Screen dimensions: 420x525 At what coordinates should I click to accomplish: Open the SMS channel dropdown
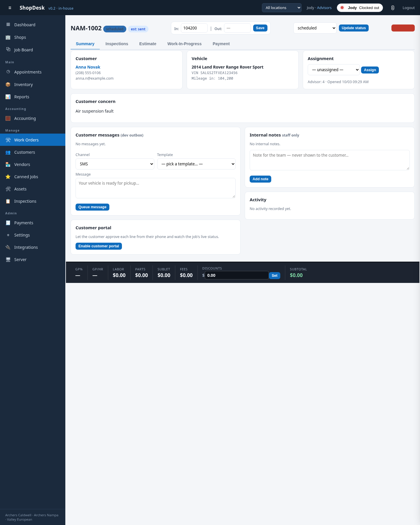point(115,164)
